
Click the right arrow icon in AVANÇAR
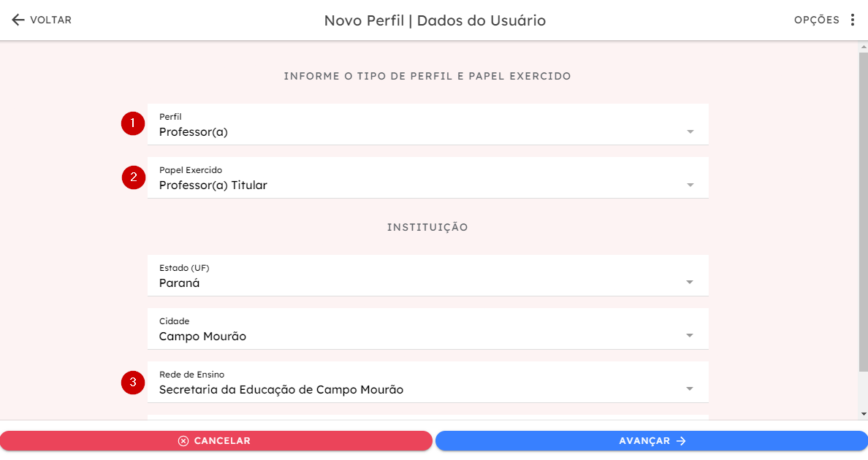point(682,440)
